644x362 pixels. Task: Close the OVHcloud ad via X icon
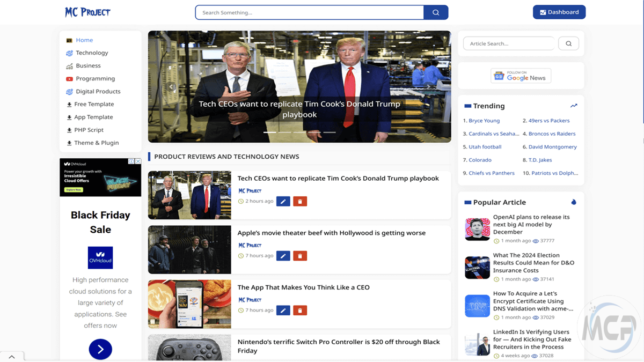[x=138, y=161]
